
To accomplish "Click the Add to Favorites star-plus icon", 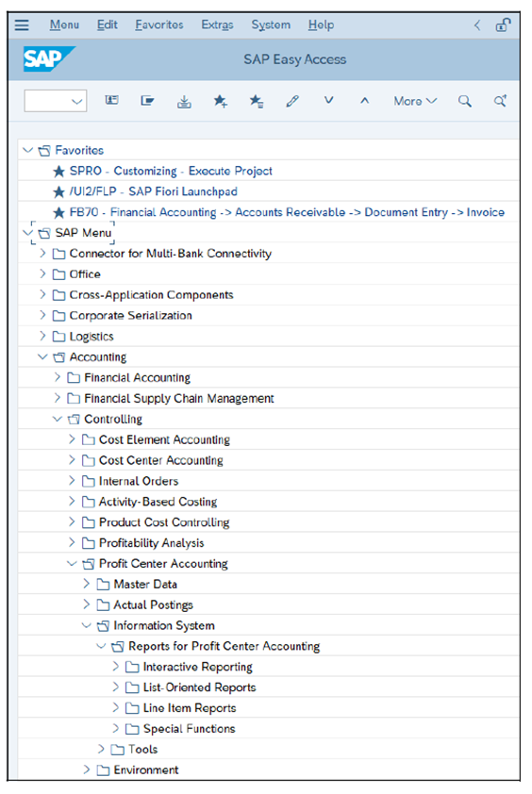I will [x=220, y=101].
